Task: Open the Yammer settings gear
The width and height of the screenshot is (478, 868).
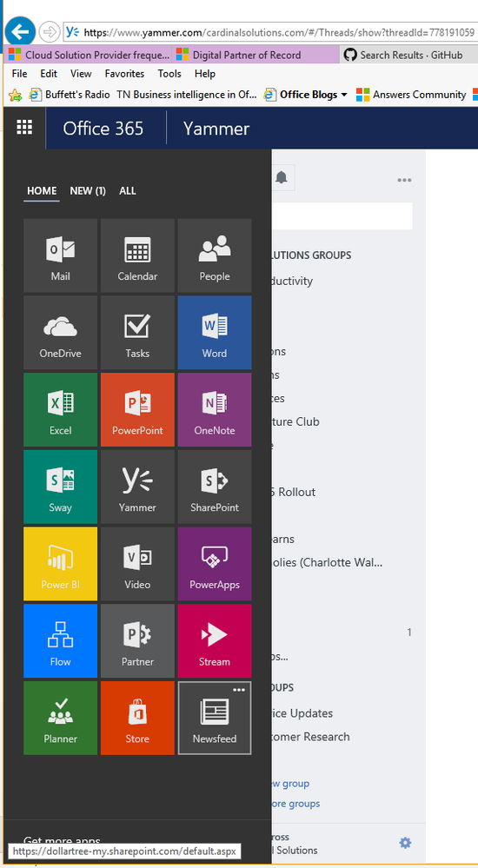Action: point(406,843)
